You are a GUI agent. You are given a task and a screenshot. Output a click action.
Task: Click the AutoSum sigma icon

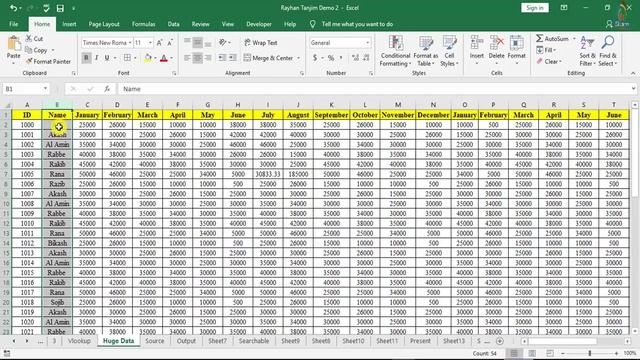(x=540, y=38)
